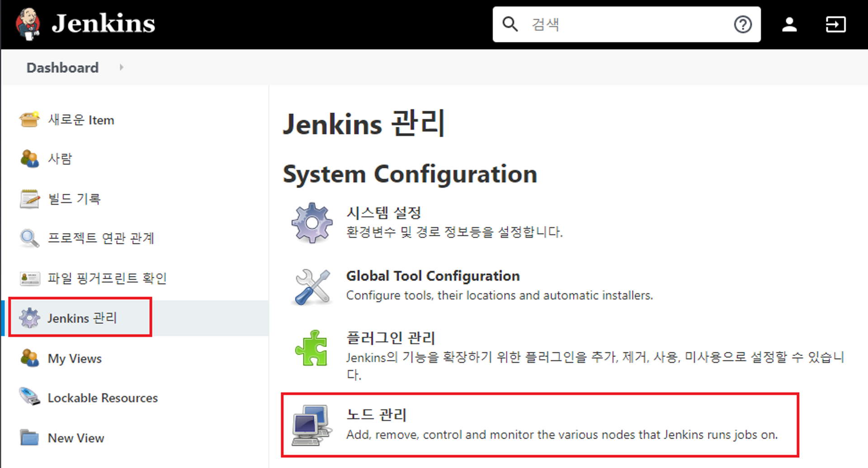Click the 'Jenkins의 기능을 확장하기 위한' plugin description
Image resolution: width=868 pixels, height=468 pixels.
[595, 365]
